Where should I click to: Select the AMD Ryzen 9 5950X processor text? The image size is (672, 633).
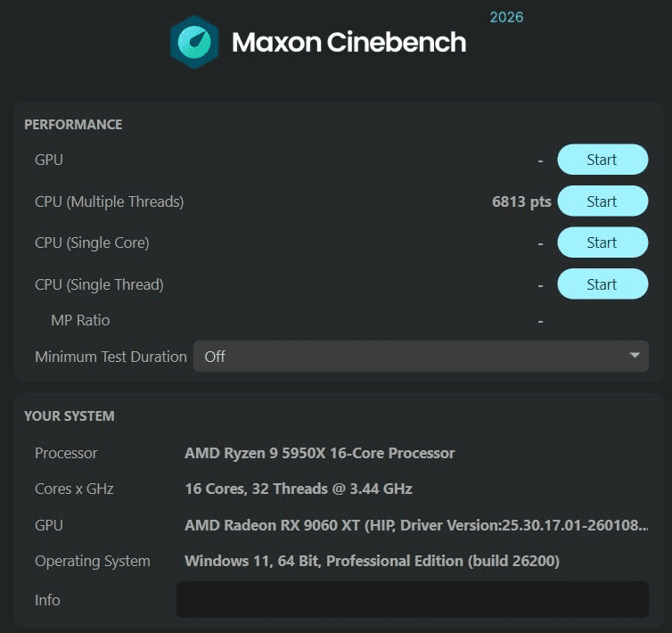point(319,453)
